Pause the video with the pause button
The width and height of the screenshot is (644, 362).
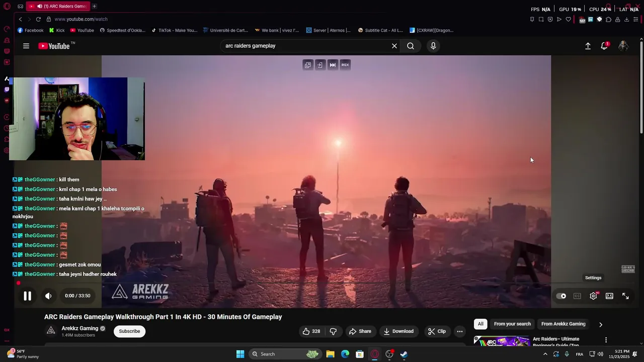pos(27,296)
